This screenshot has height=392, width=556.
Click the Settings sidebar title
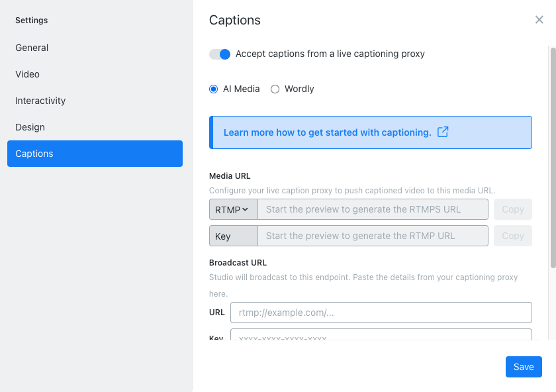pos(32,21)
